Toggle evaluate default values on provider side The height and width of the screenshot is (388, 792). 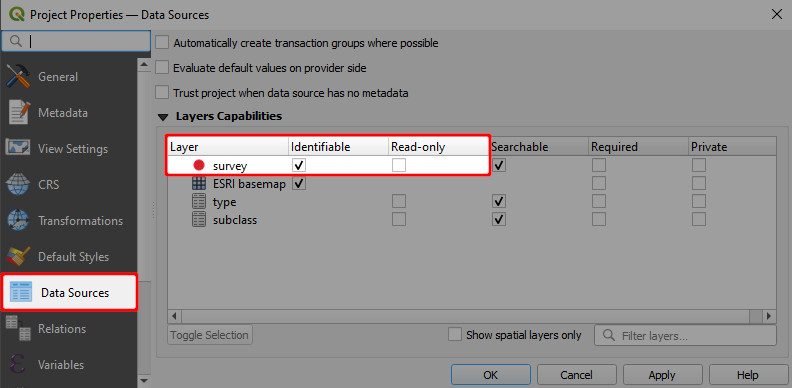pyautogui.click(x=162, y=67)
